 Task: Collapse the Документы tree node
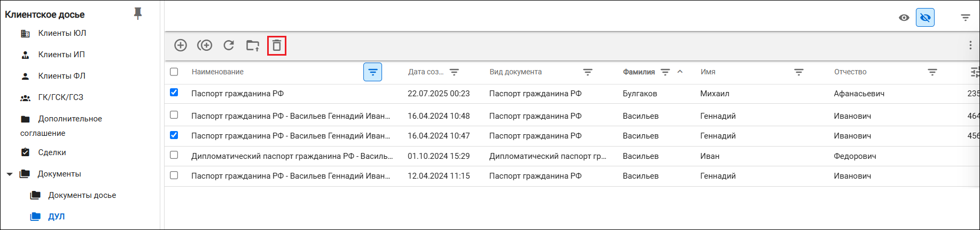click(x=9, y=174)
